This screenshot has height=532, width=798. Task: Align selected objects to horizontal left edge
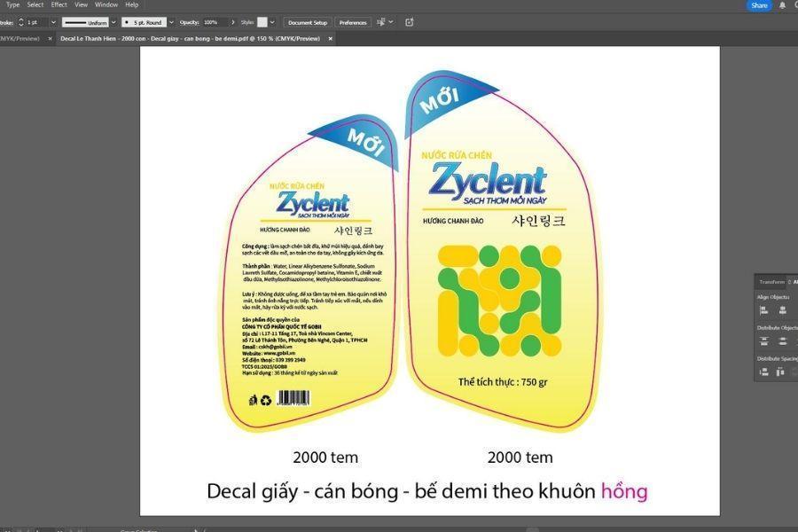pos(764,309)
